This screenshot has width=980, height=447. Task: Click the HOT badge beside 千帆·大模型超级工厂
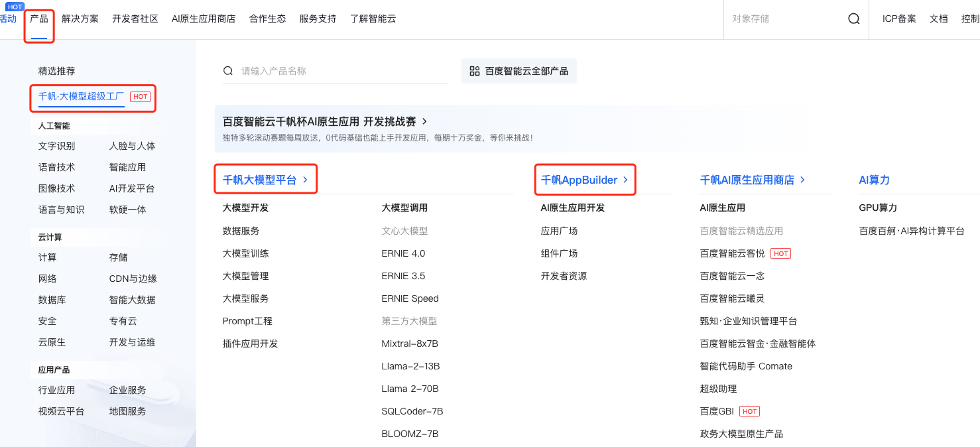point(140,96)
